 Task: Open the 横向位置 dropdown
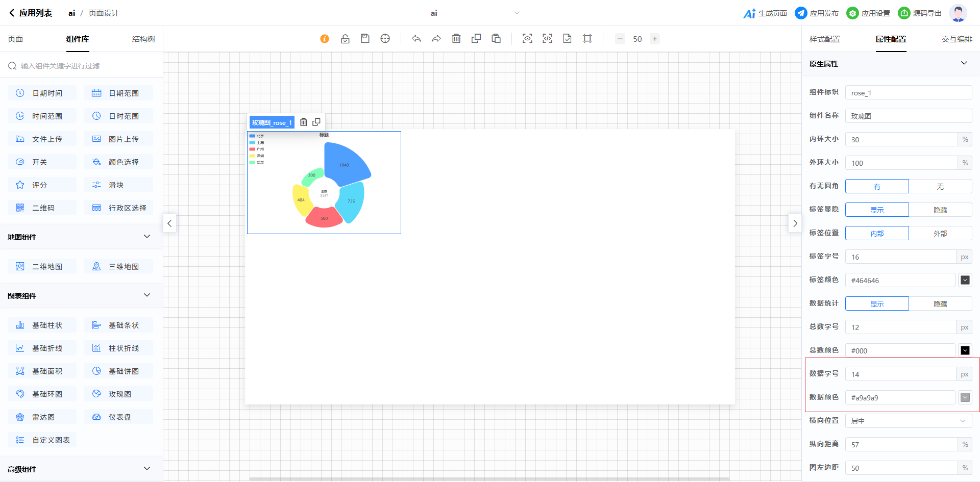click(908, 421)
